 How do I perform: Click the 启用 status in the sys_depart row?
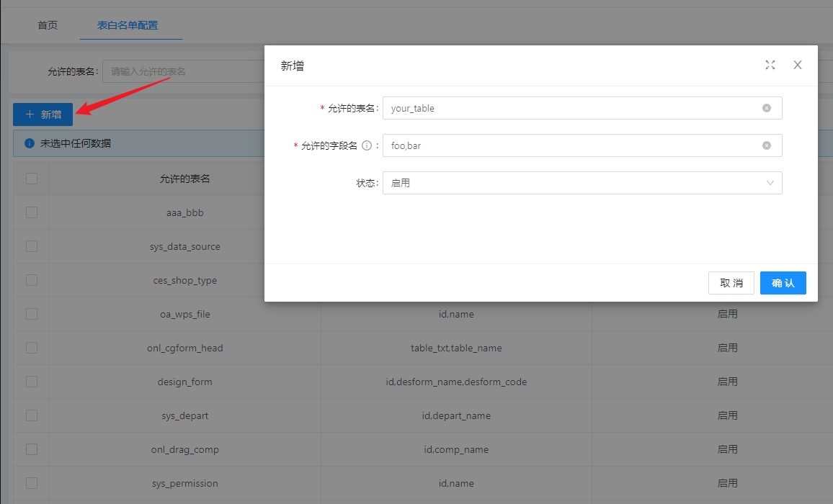point(727,416)
